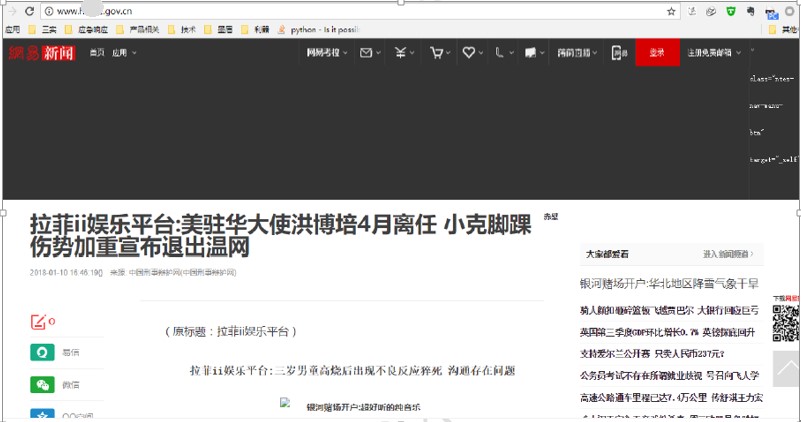Expand the 注册免费邮箱 dropdown
Screen dimensions: 801x422
click(714, 53)
